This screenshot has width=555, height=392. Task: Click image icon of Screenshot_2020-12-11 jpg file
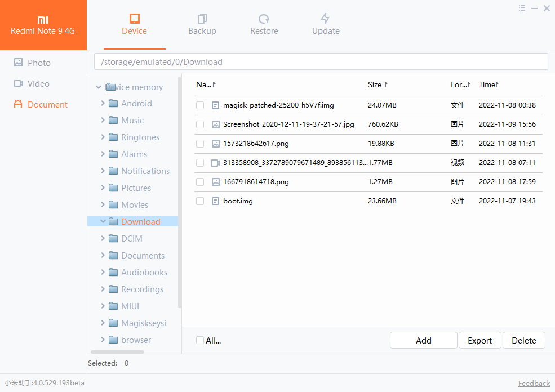(x=215, y=124)
